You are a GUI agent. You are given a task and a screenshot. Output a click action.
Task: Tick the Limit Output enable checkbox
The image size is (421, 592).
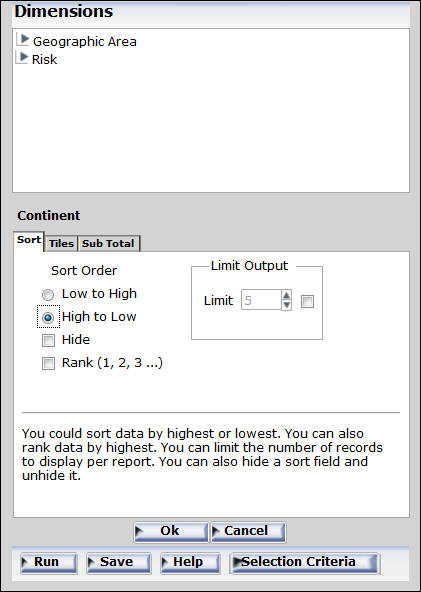coord(307,301)
